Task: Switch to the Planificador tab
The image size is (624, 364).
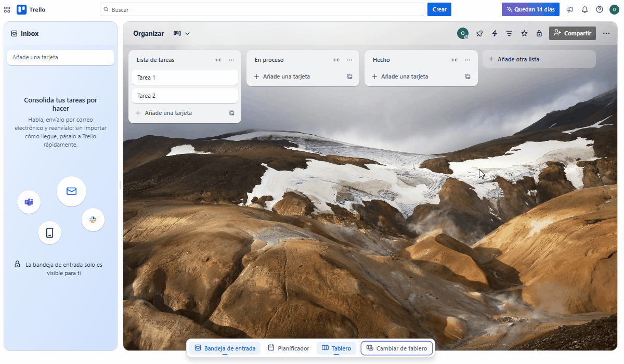Action: (x=289, y=348)
